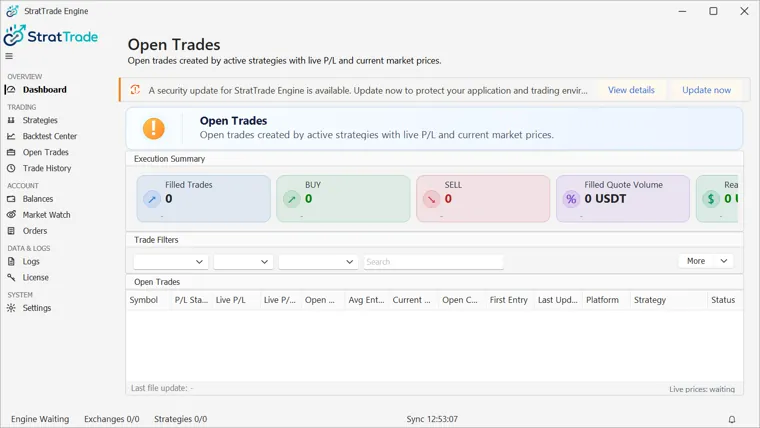Open the Logs page
Viewport: 760px width, 428px height.
click(31, 261)
